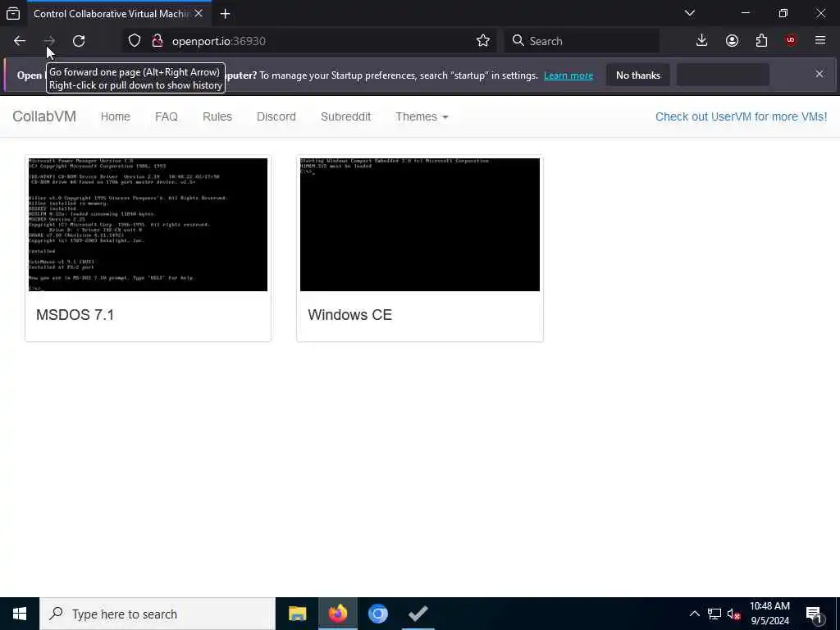840x630 pixels.
Task: Open the MSDOS 7.1 VM thumbnail
Action: coord(148,225)
